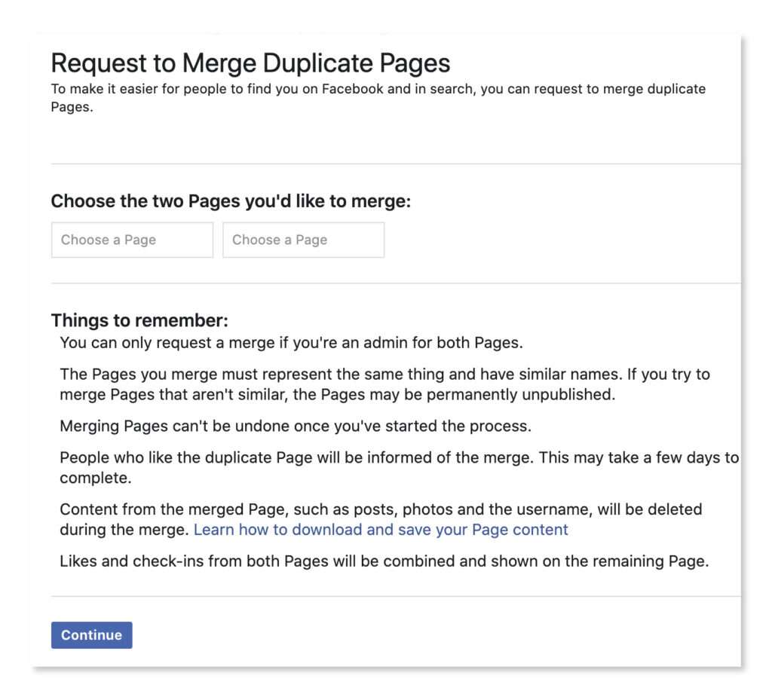Activate the Continue action at page bottom
The image size is (772, 700).
pos(91,634)
